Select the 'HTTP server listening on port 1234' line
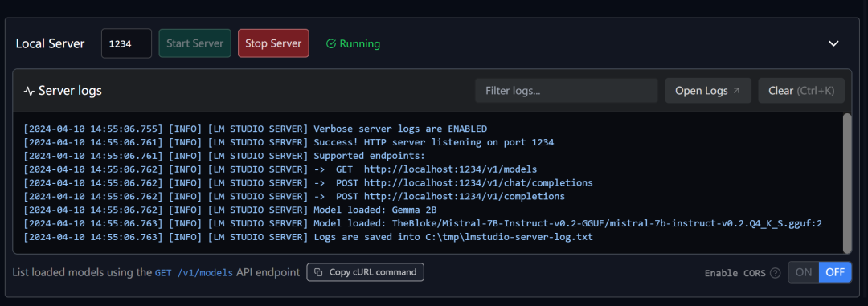This screenshot has height=306, width=868. [289, 142]
